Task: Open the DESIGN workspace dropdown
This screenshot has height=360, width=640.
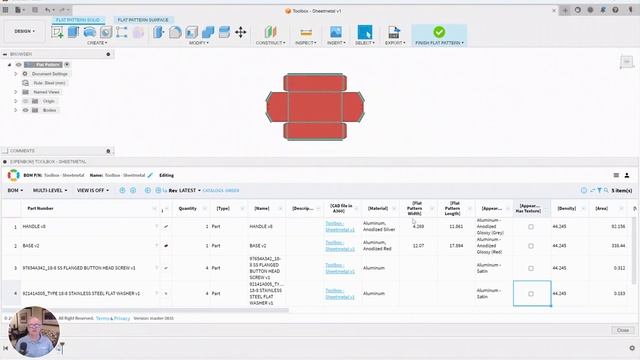Action: pos(24,31)
